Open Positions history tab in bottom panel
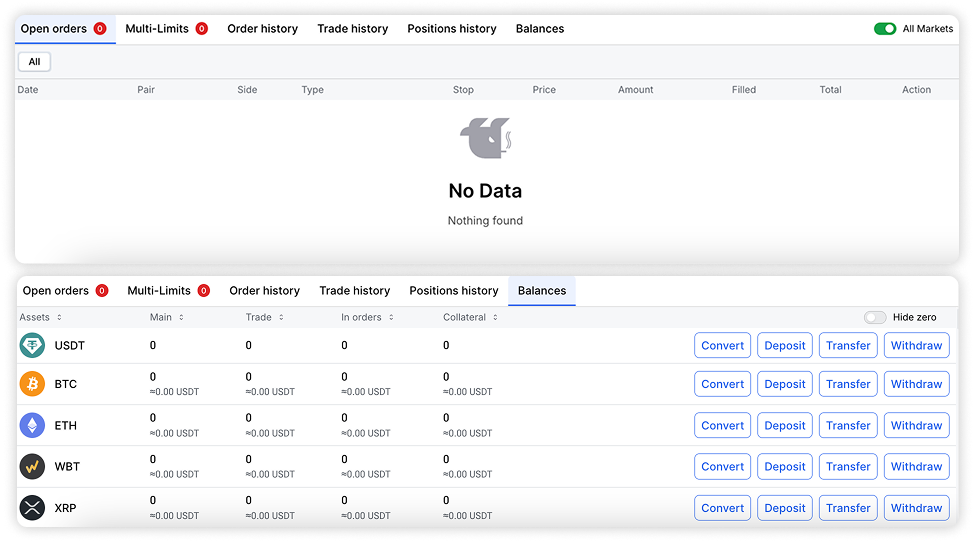The width and height of the screenshot is (974, 542). (453, 291)
